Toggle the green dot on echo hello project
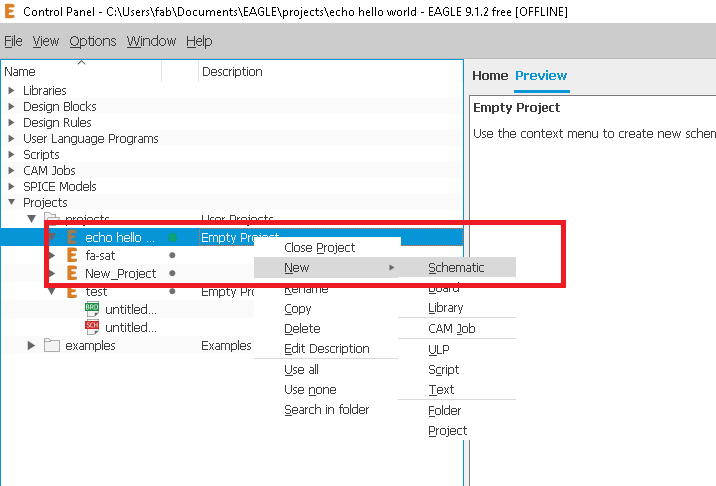The width and height of the screenshot is (716, 486). [x=172, y=237]
